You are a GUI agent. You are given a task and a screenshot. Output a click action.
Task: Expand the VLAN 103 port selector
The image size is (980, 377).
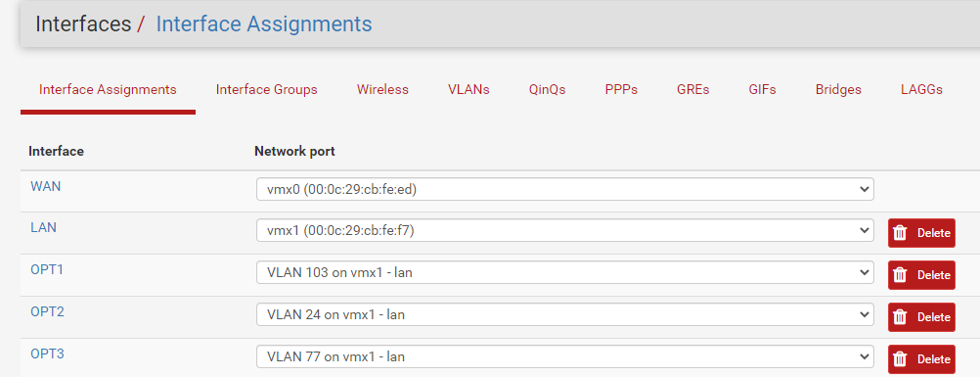(x=565, y=272)
